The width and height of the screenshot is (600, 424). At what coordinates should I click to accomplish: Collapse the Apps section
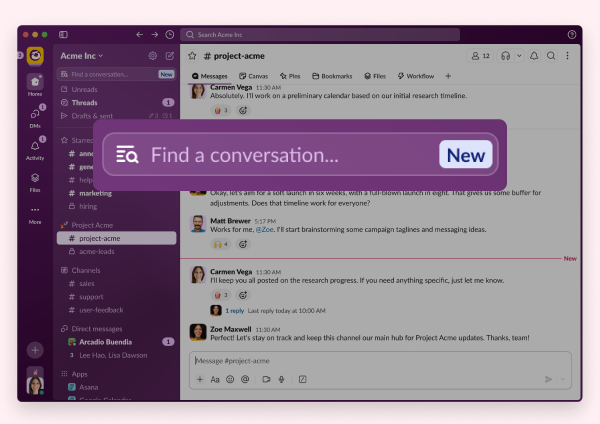tap(79, 374)
